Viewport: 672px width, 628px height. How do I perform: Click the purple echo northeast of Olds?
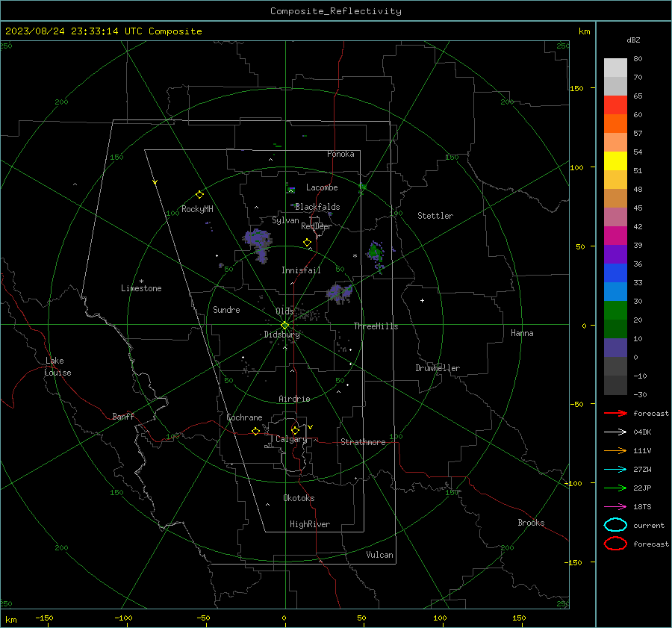(340, 293)
